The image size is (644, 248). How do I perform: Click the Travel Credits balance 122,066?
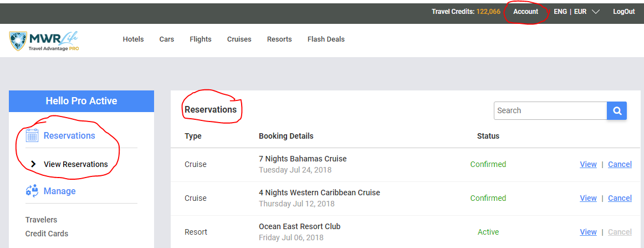pyautogui.click(x=488, y=12)
